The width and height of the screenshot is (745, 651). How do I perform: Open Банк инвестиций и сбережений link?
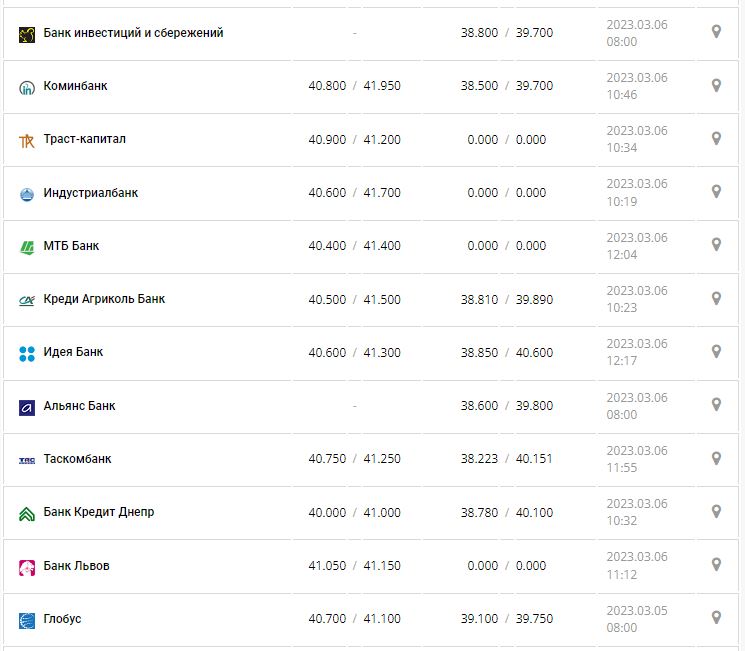pos(133,33)
